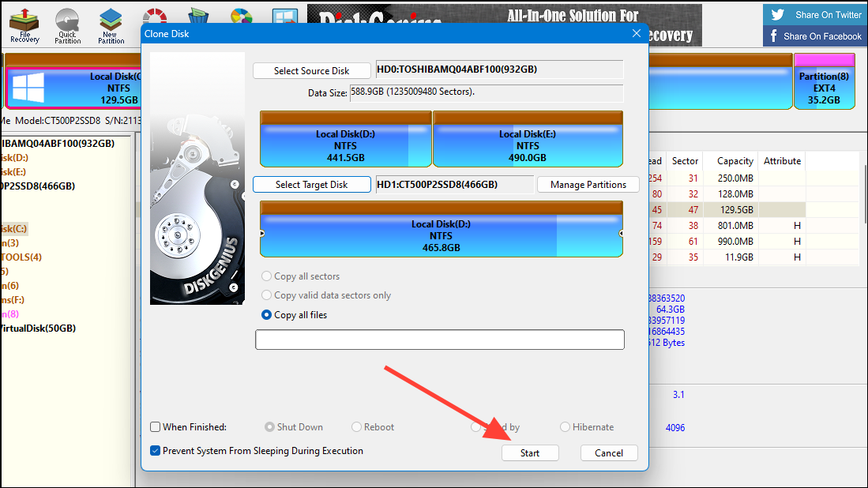Select the 0P2SSD8(466GB) disk in the tree
The image size is (868, 488).
coord(38,186)
